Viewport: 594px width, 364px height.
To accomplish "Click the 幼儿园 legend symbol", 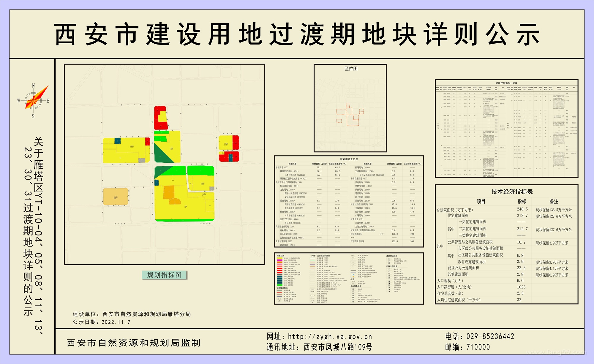I will click(x=353, y=289).
